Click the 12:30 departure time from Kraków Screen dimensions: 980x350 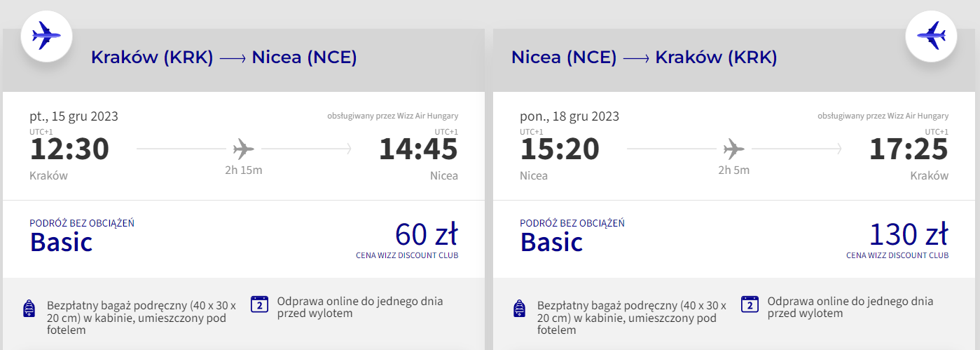click(69, 149)
